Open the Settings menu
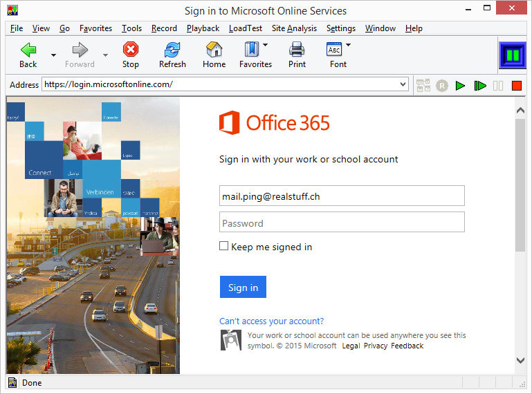This screenshot has height=394, width=532. tap(341, 28)
